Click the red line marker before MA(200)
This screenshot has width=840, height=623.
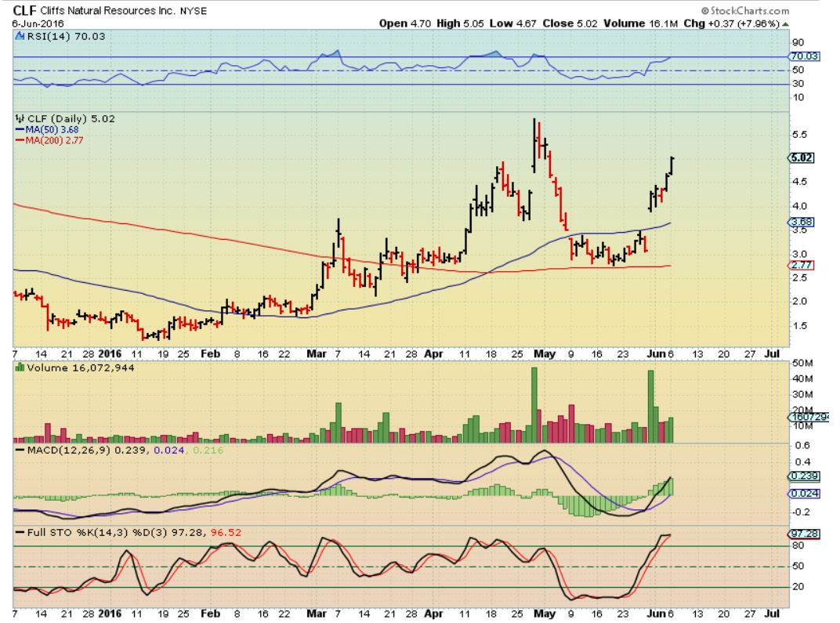(x=20, y=140)
